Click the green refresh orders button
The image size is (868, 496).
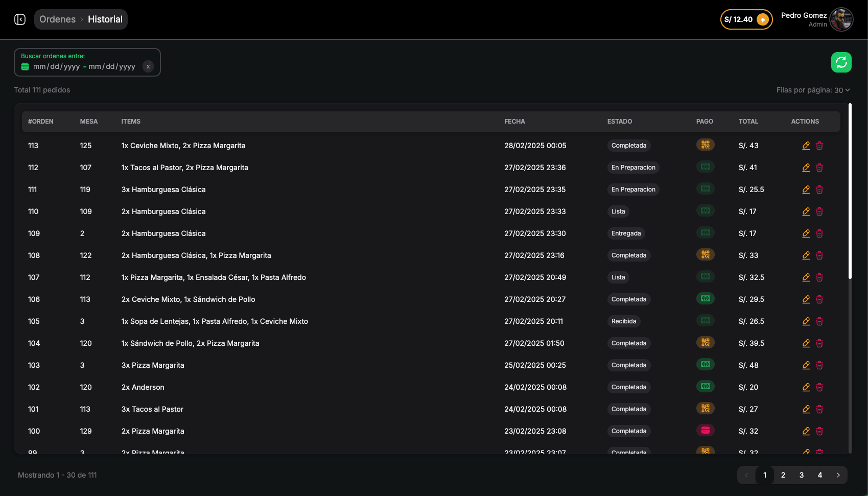click(x=841, y=62)
